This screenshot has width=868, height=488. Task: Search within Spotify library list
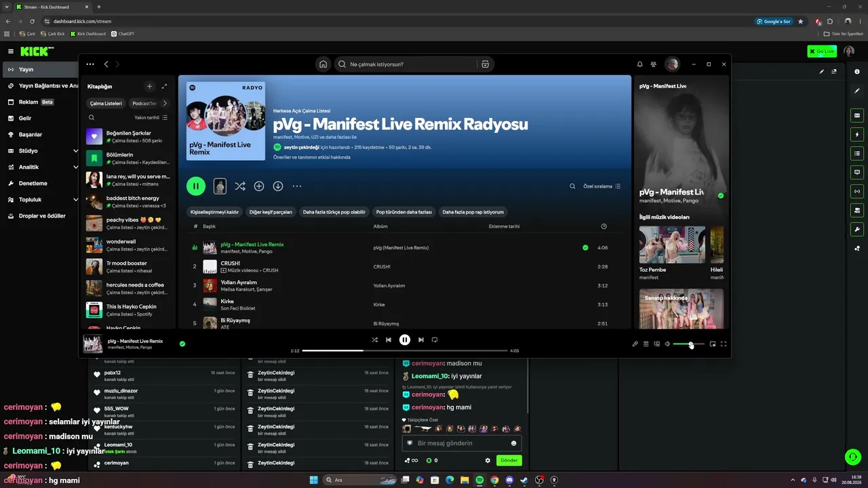coord(92,117)
